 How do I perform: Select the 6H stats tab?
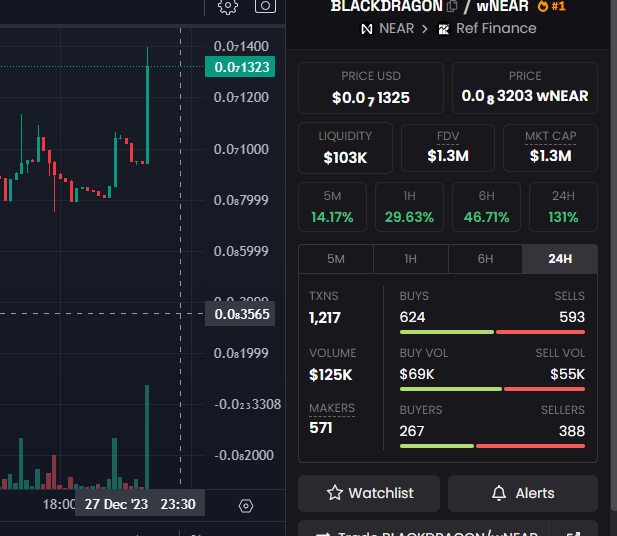485,259
